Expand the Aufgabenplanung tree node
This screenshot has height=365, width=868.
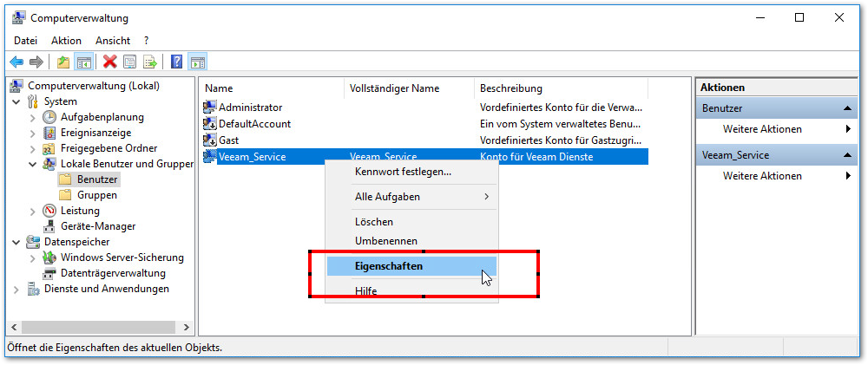(x=33, y=117)
